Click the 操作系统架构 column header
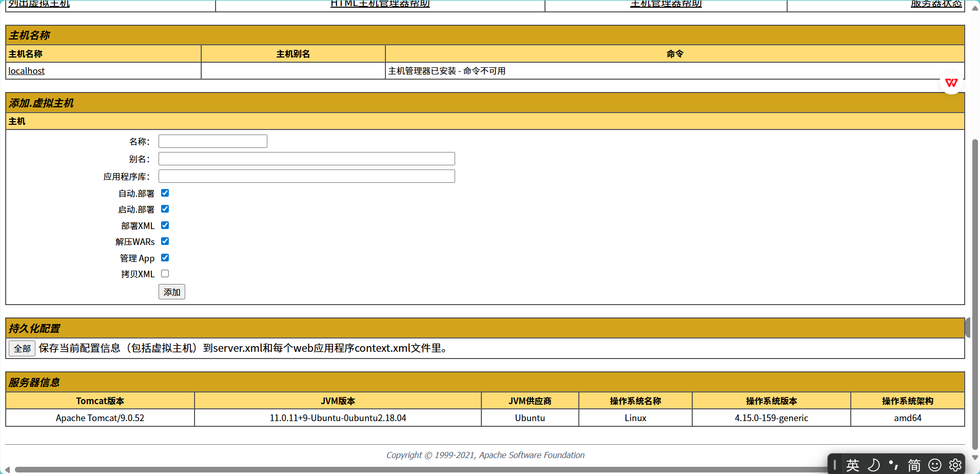 pos(908,401)
